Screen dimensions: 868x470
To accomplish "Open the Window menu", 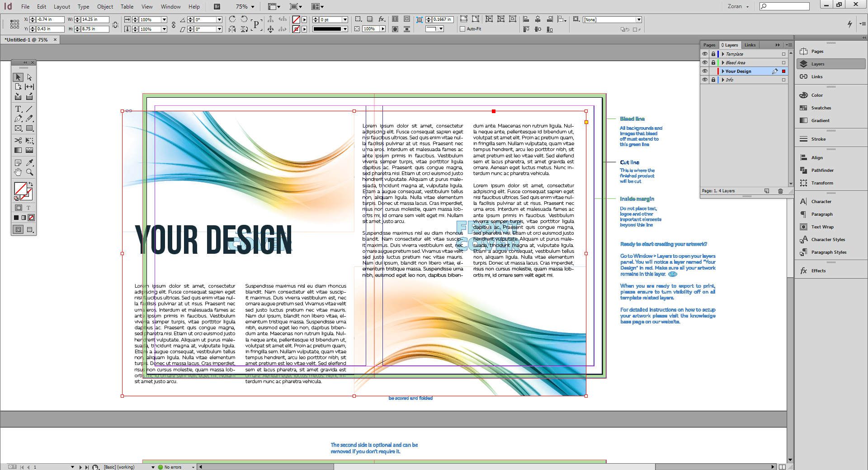I will click(x=170, y=6).
